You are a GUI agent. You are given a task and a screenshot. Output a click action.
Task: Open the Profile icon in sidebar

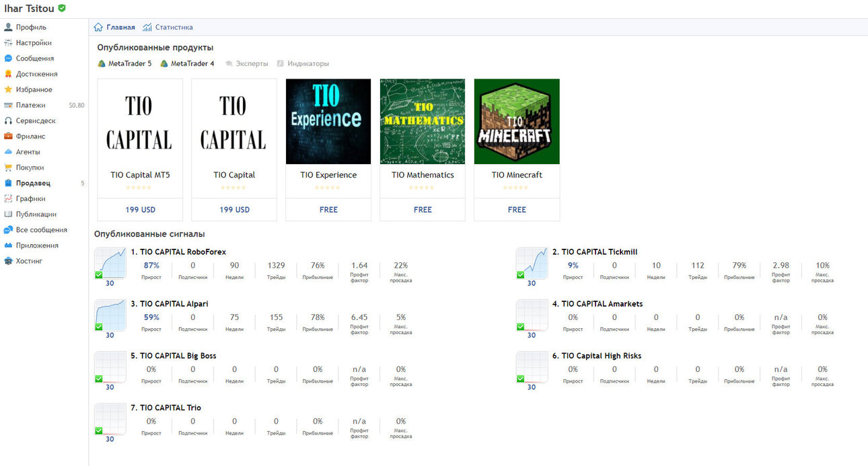coord(8,28)
